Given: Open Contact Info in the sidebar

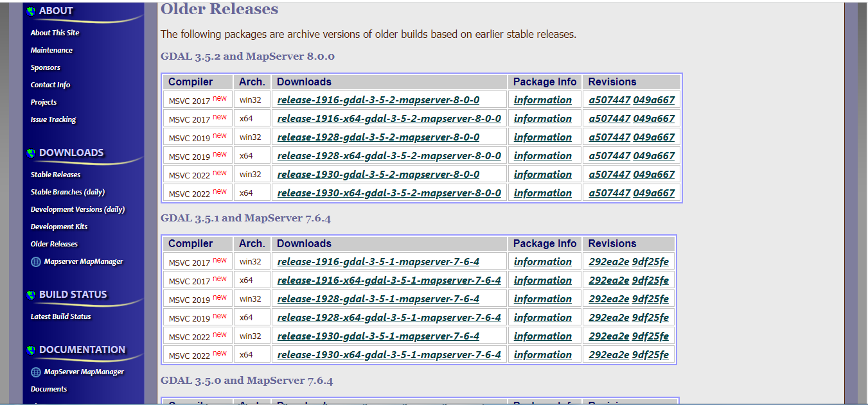Looking at the screenshot, I should pyautogui.click(x=51, y=85).
